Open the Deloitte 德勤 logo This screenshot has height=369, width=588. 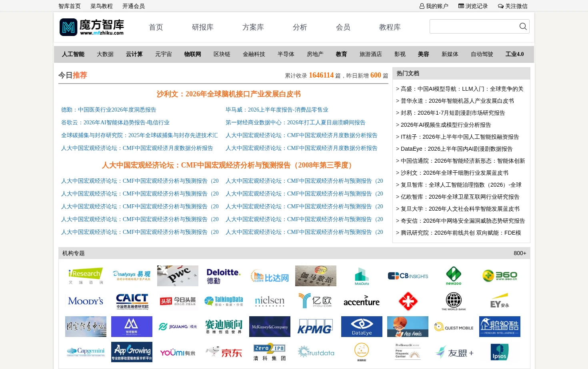pos(224,276)
